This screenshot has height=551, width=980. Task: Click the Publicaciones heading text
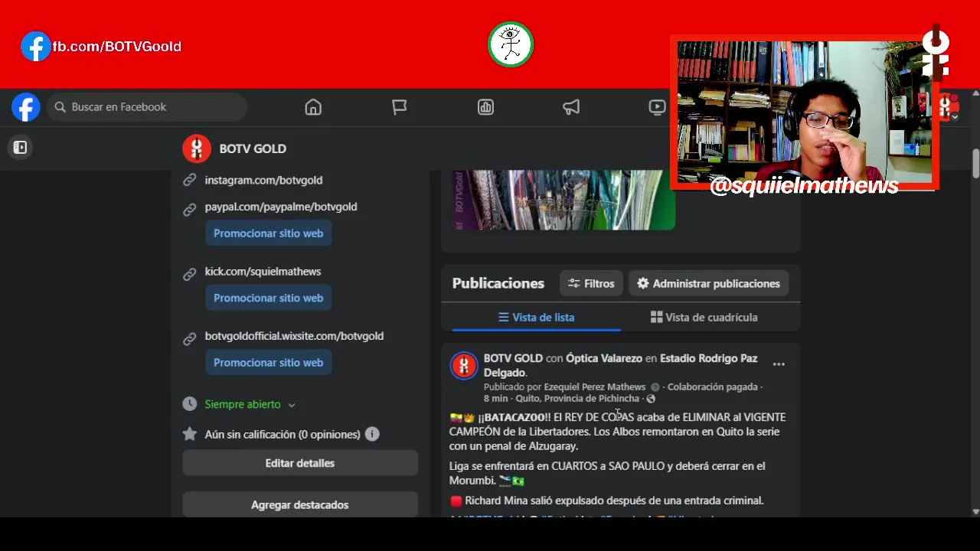[x=498, y=283]
